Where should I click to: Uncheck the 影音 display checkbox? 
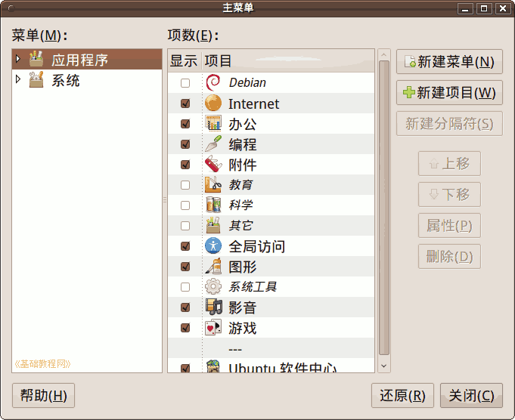tap(185, 307)
